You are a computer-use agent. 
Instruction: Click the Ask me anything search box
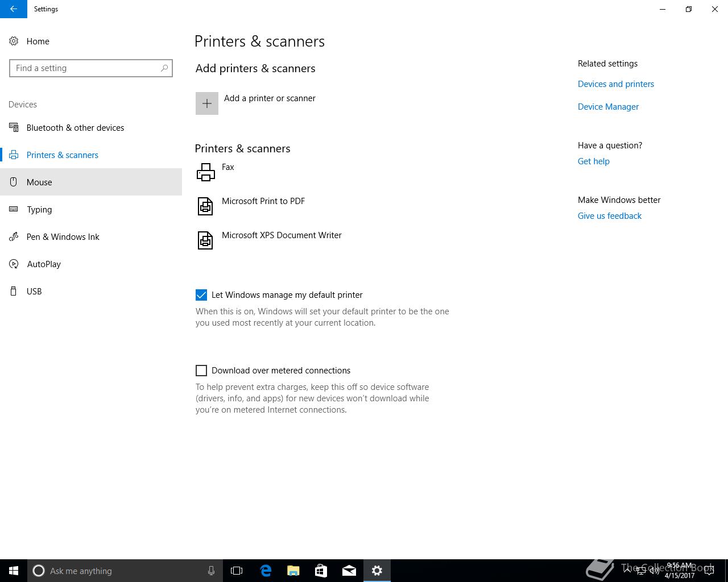pyautogui.click(x=125, y=571)
